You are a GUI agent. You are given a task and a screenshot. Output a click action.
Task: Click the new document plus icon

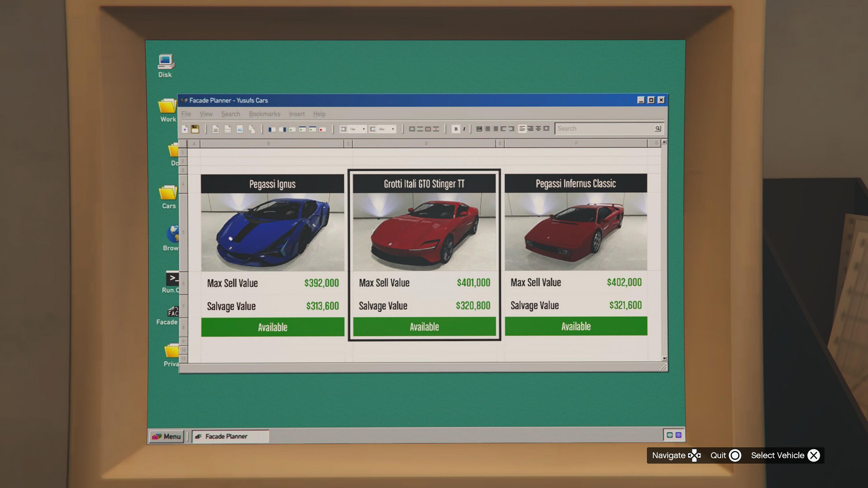pos(185,129)
